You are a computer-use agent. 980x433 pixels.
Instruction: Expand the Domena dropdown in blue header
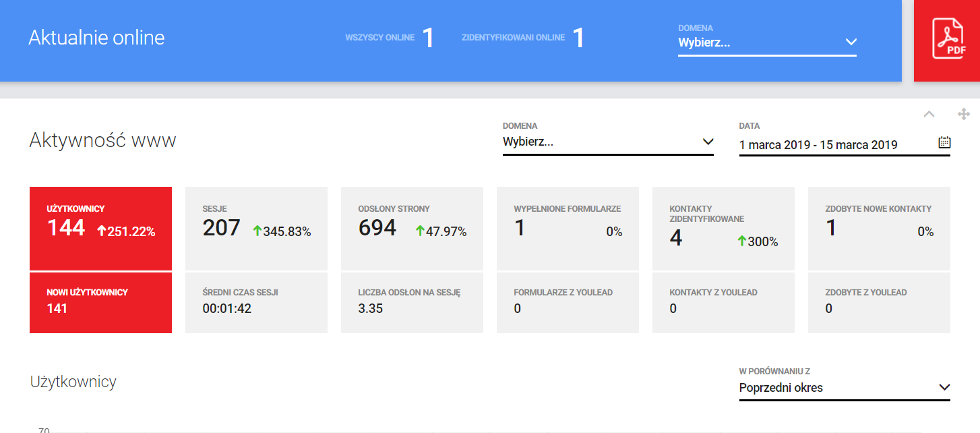[767, 42]
